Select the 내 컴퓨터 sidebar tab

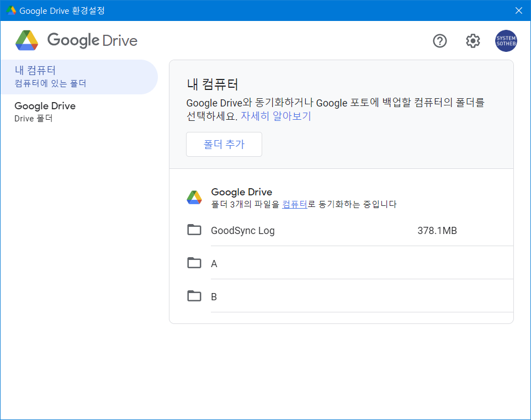point(79,77)
